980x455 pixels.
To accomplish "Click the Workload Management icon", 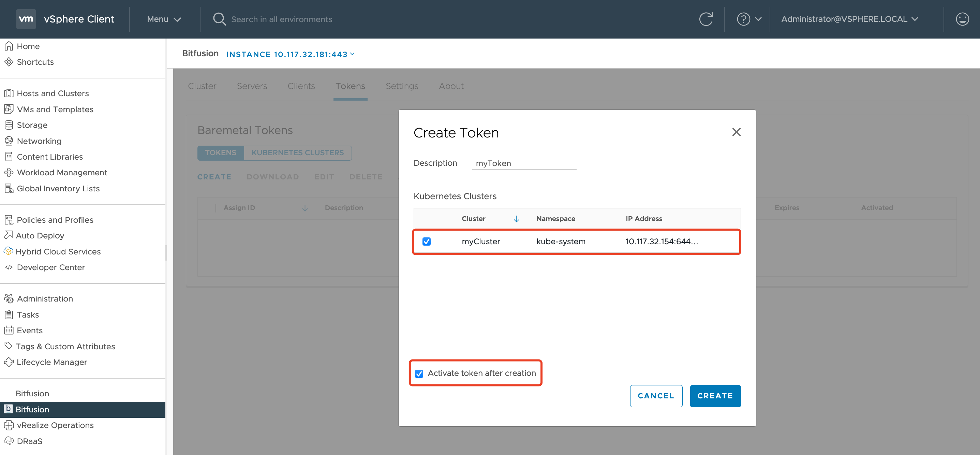I will pyautogui.click(x=9, y=172).
